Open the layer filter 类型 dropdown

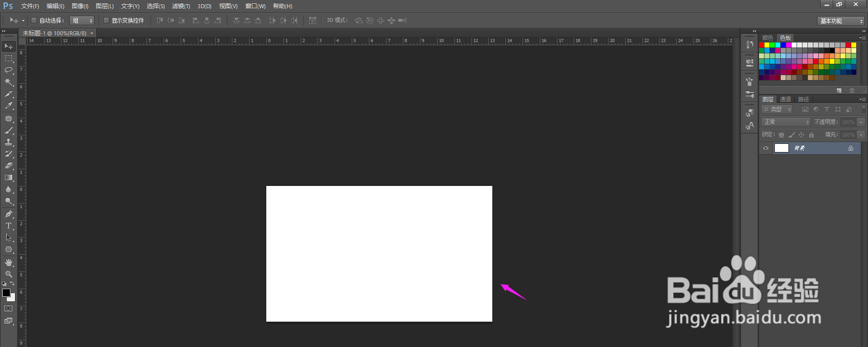click(x=778, y=109)
